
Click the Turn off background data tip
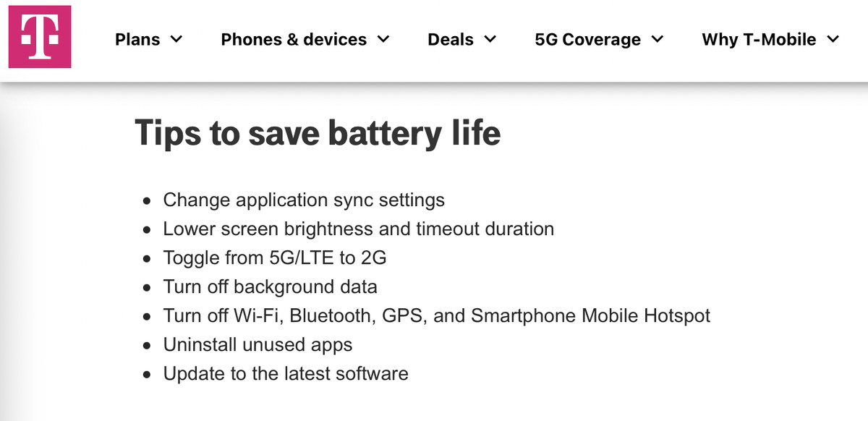click(270, 287)
